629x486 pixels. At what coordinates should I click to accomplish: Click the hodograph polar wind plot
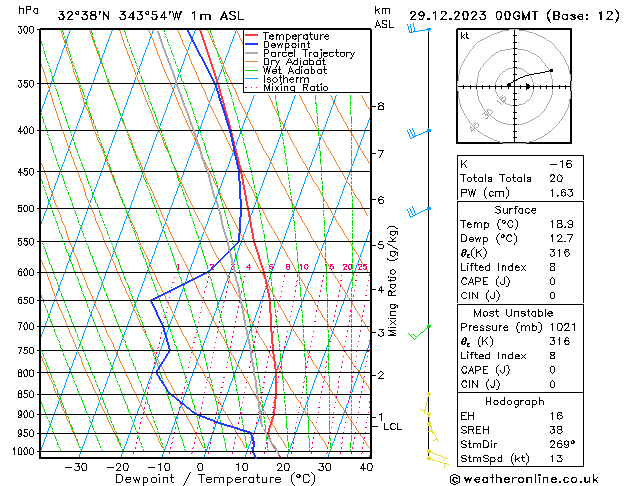[x=514, y=86]
